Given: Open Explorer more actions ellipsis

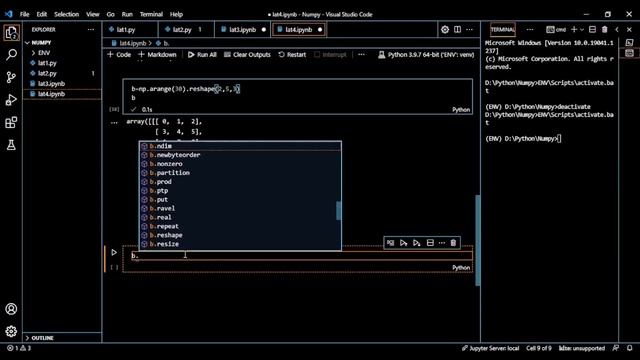Looking at the screenshot, I should click(x=91, y=30).
